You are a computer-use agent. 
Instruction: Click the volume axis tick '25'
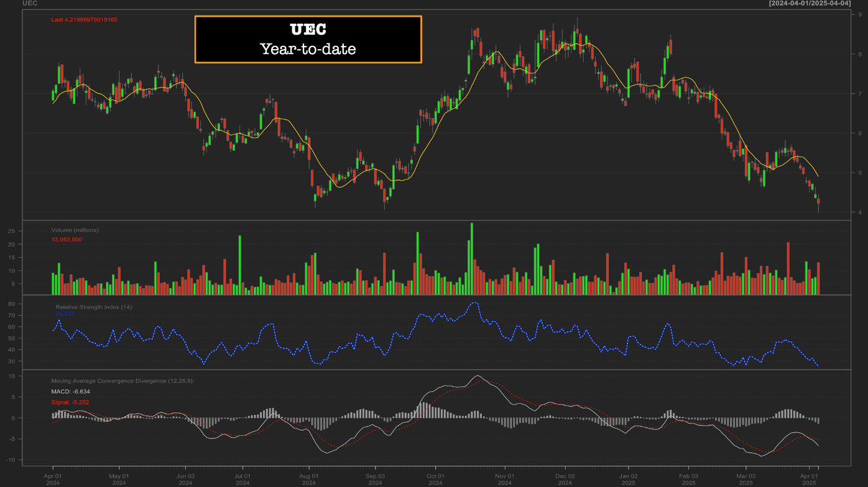11,231
